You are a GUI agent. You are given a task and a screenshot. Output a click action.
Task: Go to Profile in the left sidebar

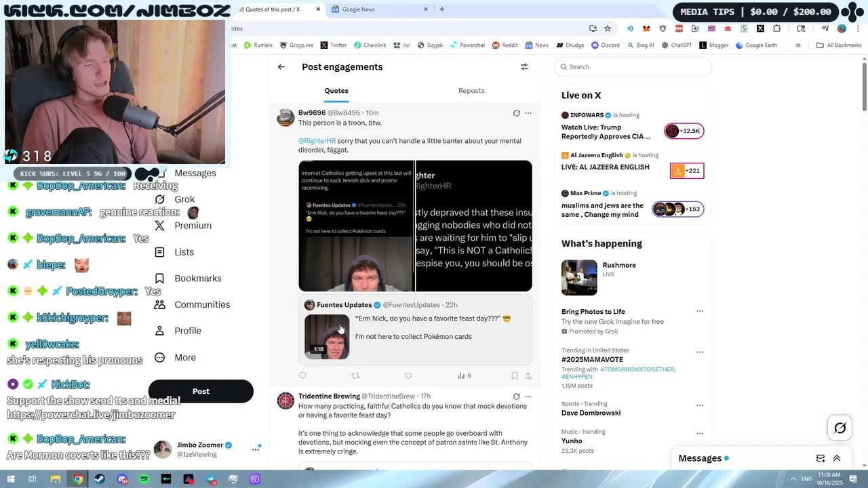point(178,331)
